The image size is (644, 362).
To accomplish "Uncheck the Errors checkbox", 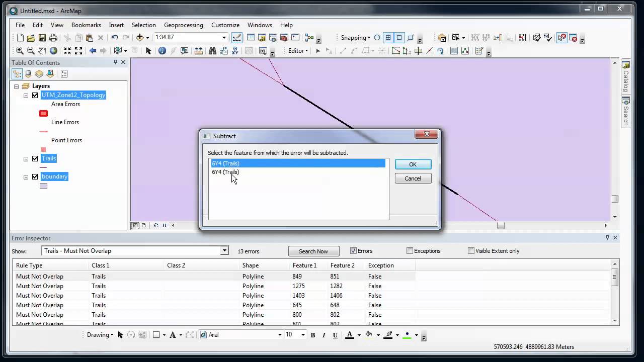I will click(x=353, y=251).
